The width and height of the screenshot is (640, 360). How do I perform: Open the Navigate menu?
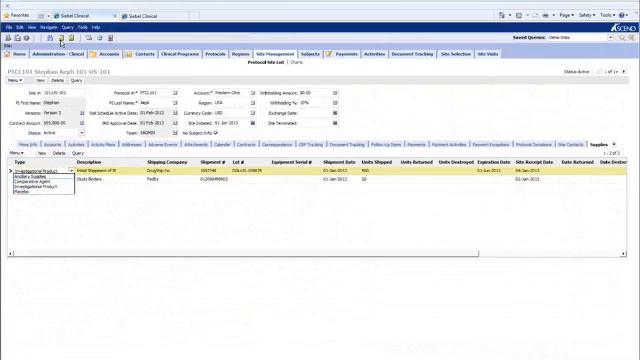coord(49,27)
